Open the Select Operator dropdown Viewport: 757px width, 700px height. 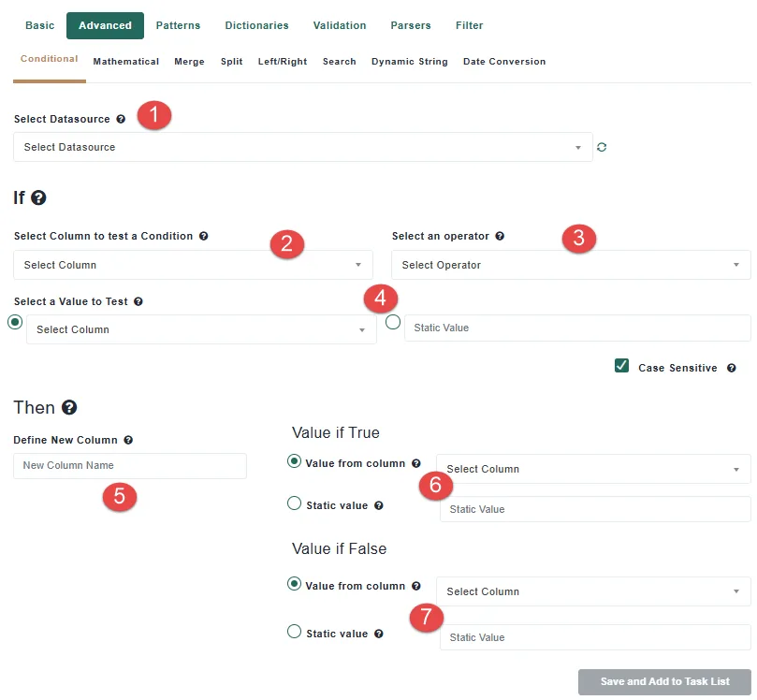pyautogui.click(x=571, y=265)
